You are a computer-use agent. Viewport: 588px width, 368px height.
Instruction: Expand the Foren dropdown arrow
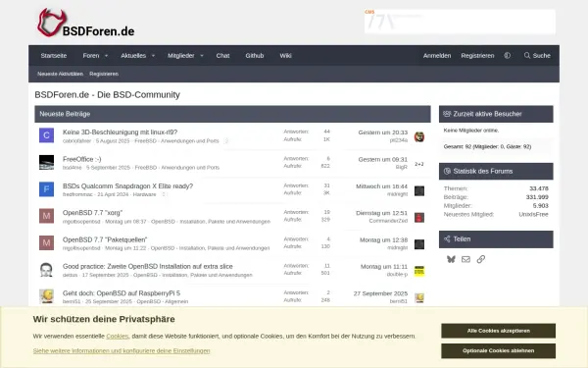tap(106, 56)
